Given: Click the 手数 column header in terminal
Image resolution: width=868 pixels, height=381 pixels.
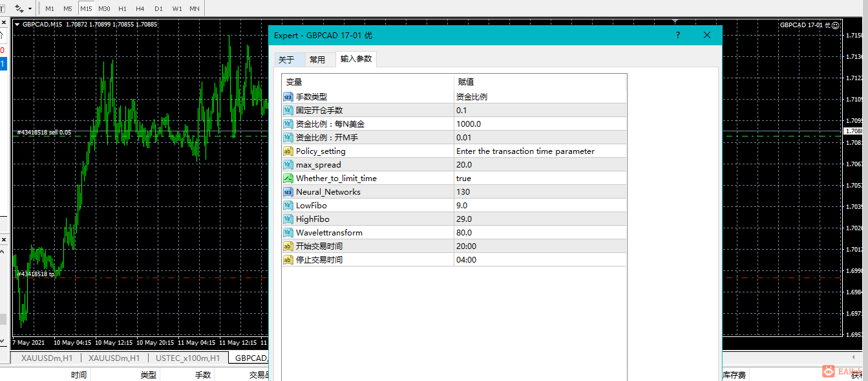Looking at the screenshot, I should (x=203, y=375).
